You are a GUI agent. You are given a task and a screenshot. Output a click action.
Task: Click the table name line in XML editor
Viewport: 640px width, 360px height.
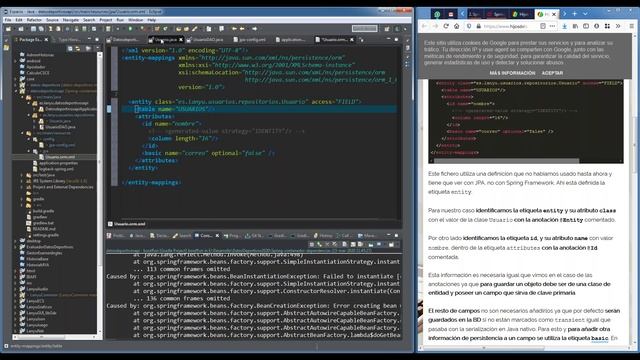[x=259, y=109]
